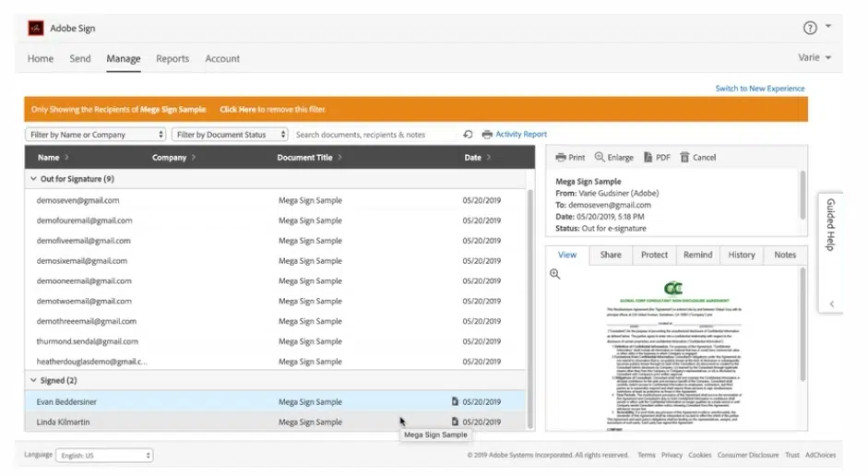Open the AdChoices footer link
Image resolution: width=868 pixels, height=476 pixels.
820,455
